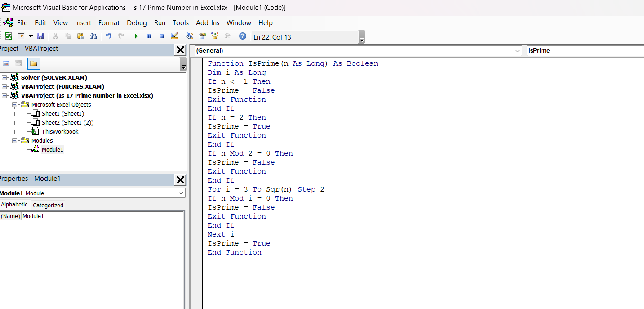This screenshot has height=309, width=644.
Task: Open the Format menu
Action: coord(109,22)
